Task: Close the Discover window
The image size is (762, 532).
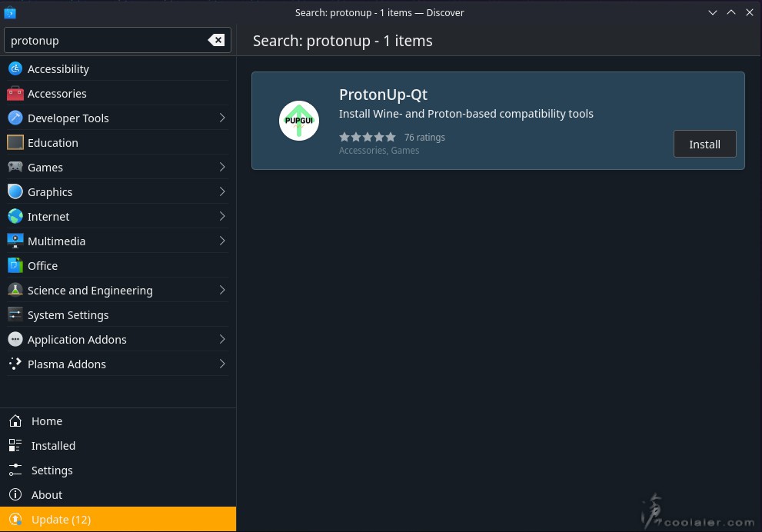Action: 750,12
